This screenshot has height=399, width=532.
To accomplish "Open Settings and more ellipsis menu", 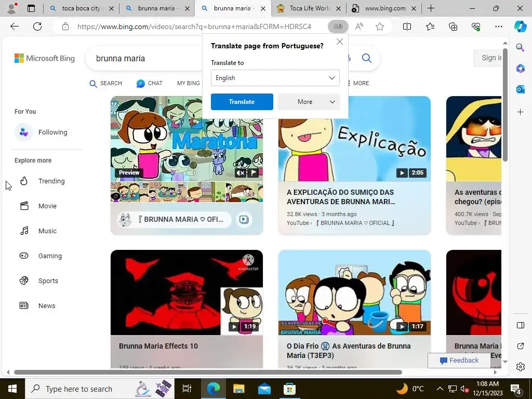I will click(x=498, y=26).
